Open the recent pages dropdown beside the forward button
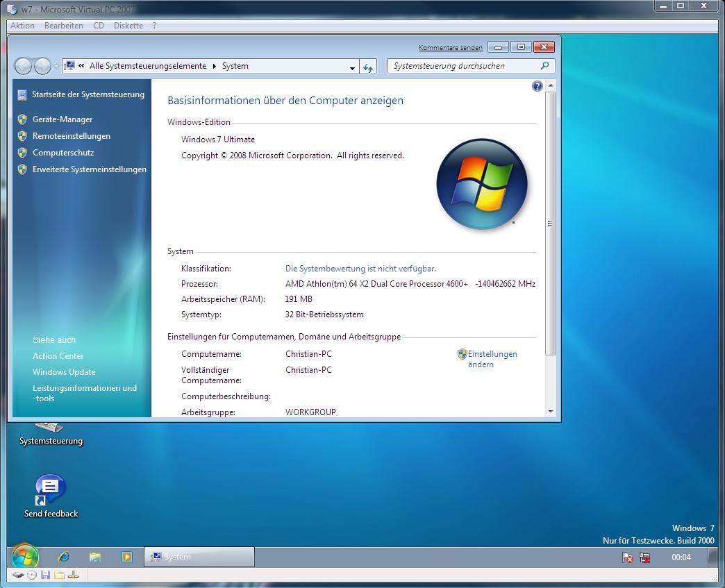This screenshot has height=588, width=725. pos(56,67)
